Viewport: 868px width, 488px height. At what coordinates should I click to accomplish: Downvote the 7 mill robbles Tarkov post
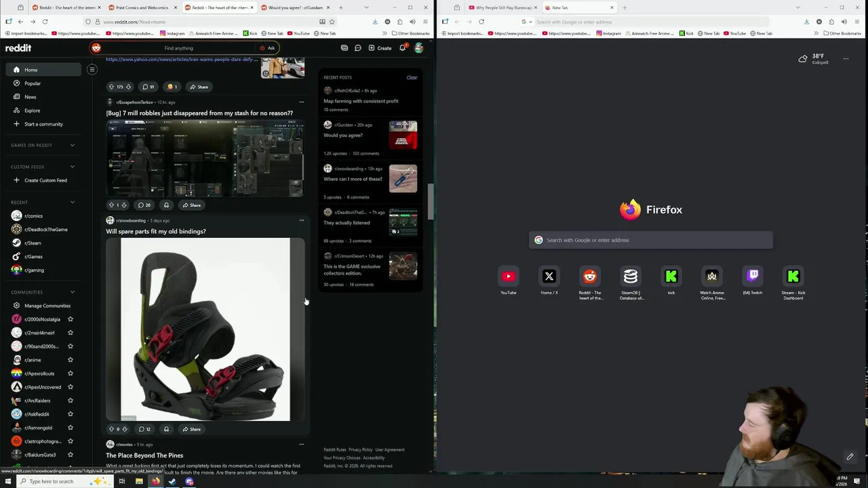click(124, 205)
